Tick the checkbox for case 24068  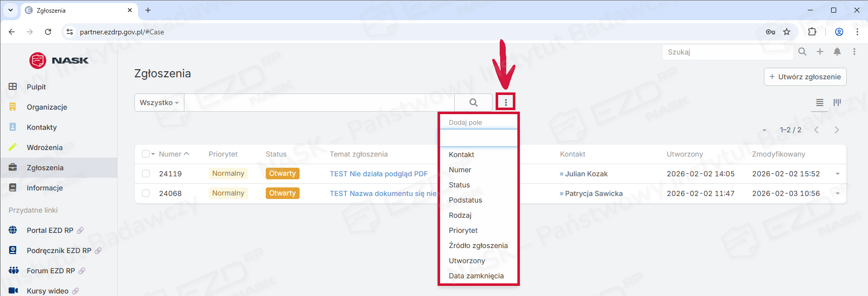(x=146, y=193)
